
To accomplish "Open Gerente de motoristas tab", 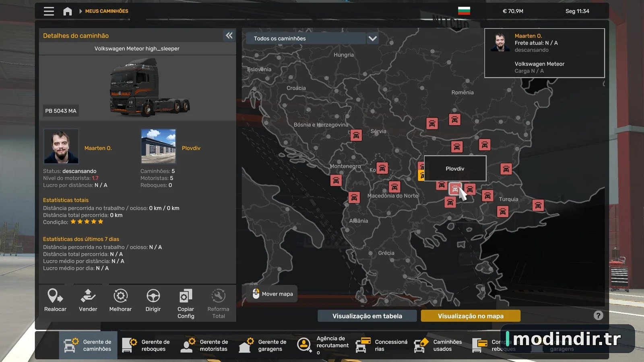I will [x=205, y=345].
